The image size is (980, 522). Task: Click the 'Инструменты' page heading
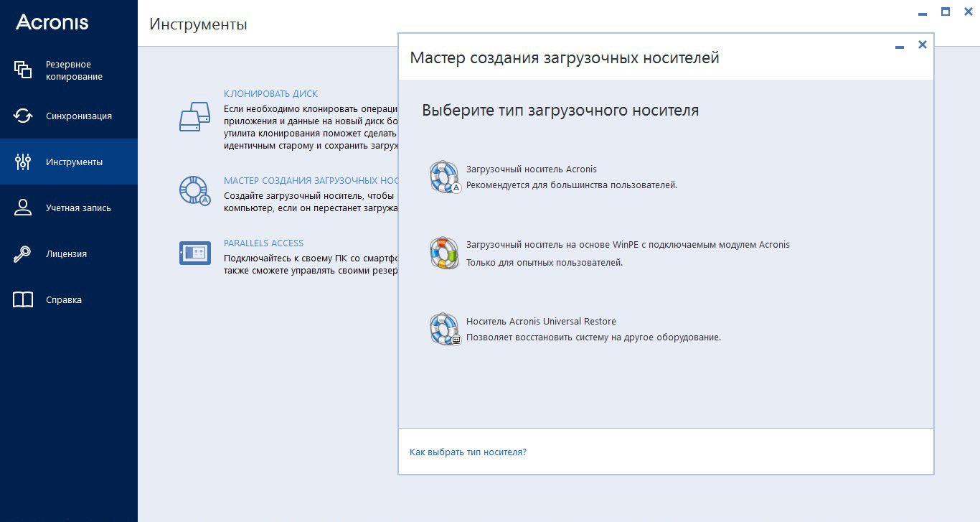click(198, 24)
